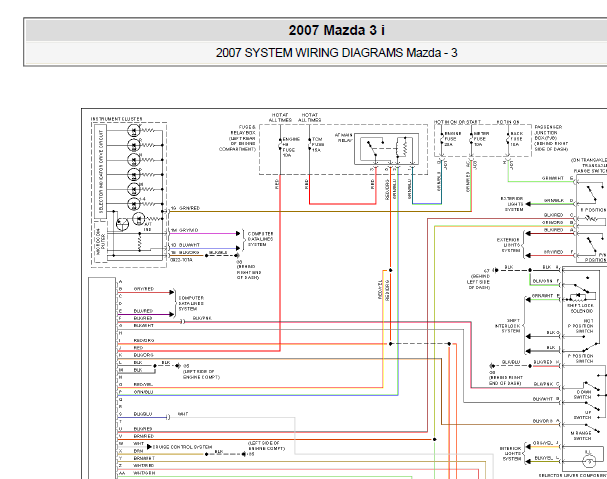Click the '2007 Mazda 3 i' title
The height and width of the screenshot is (479, 607).
(x=336, y=30)
